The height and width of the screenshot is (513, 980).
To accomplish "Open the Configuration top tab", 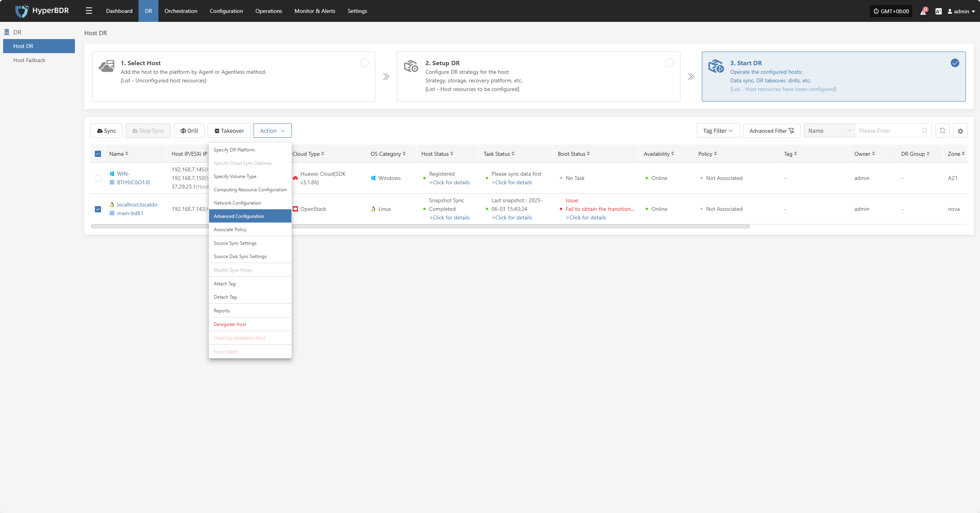I will click(x=226, y=11).
